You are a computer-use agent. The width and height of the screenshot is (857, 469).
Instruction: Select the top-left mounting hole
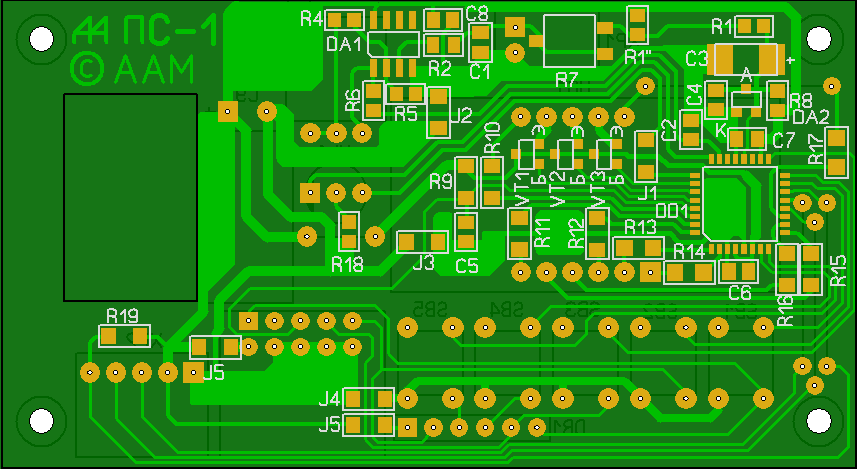pos(41,39)
